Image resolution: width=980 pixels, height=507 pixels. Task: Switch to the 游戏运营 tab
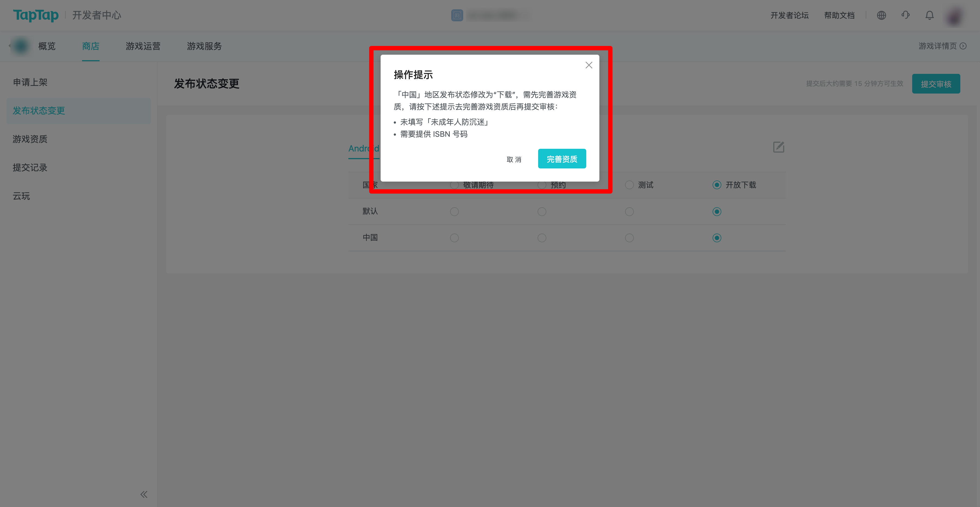pos(143,46)
